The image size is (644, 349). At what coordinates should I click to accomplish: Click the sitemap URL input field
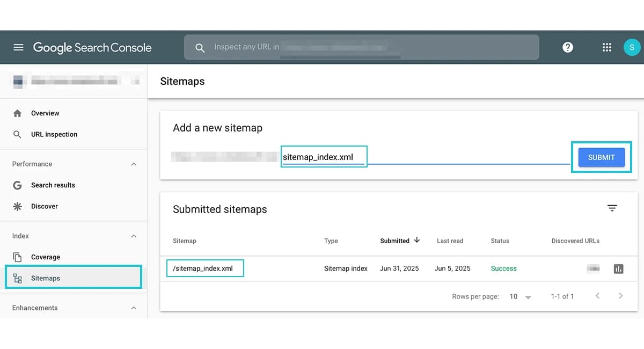[324, 156]
